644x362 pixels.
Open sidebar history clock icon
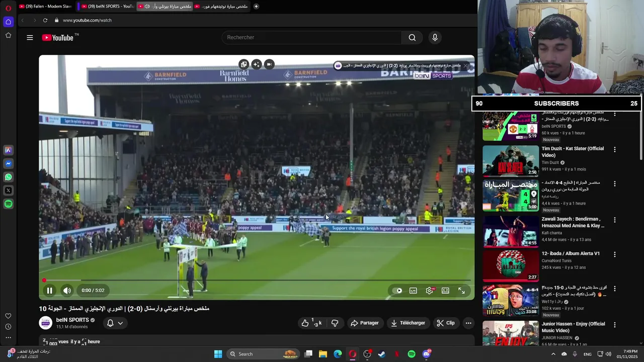8,327
